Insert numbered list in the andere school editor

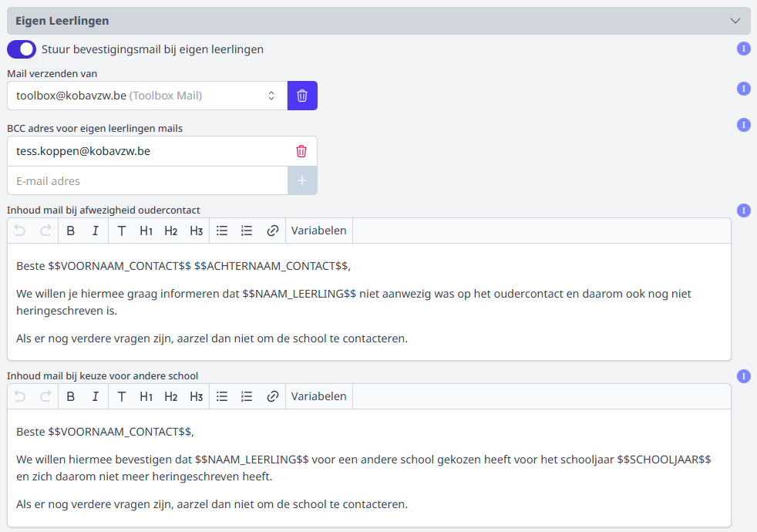pos(247,396)
